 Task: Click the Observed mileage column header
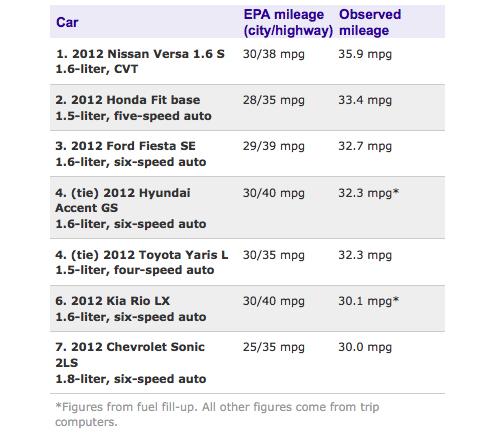coord(370,22)
